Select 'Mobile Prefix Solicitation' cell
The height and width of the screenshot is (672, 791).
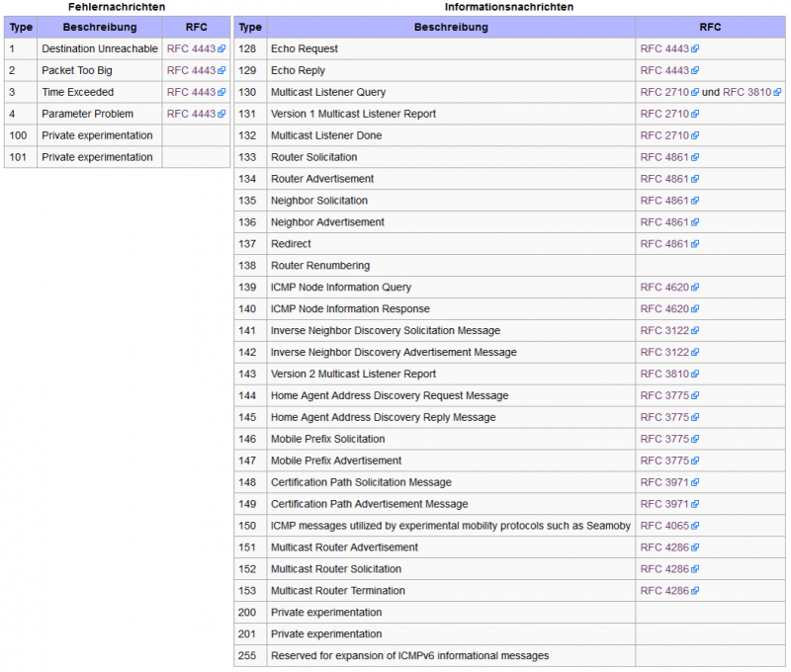451,439
